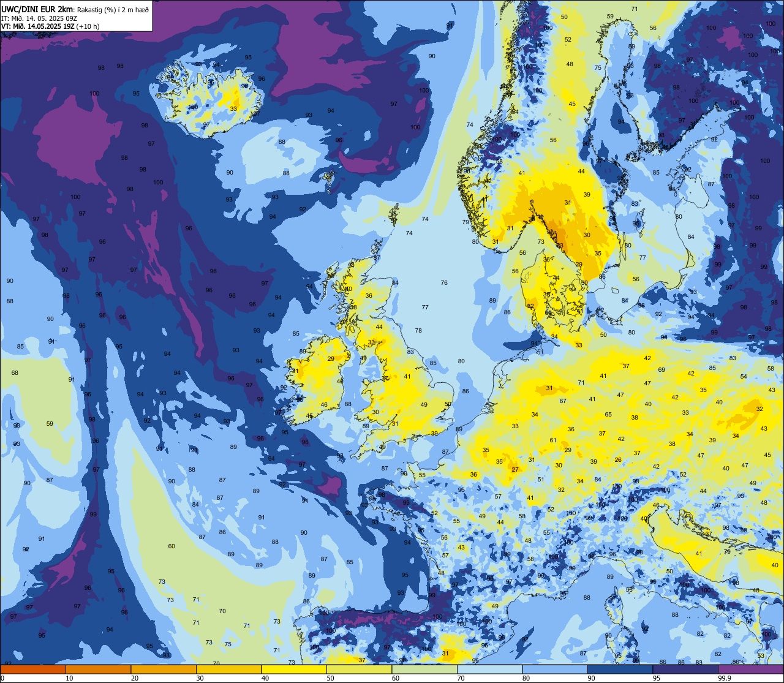Click the legend tick label '10'

click(x=69, y=678)
